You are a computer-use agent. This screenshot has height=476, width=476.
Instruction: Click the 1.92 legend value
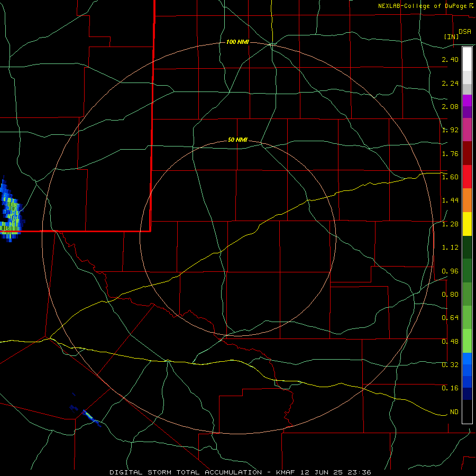[x=450, y=130]
